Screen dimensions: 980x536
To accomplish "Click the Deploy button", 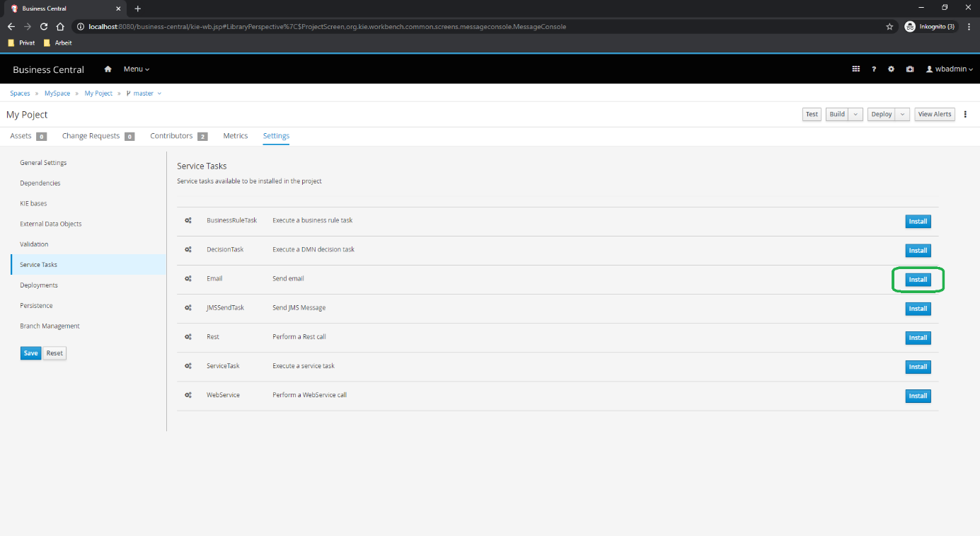I will pos(882,114).
